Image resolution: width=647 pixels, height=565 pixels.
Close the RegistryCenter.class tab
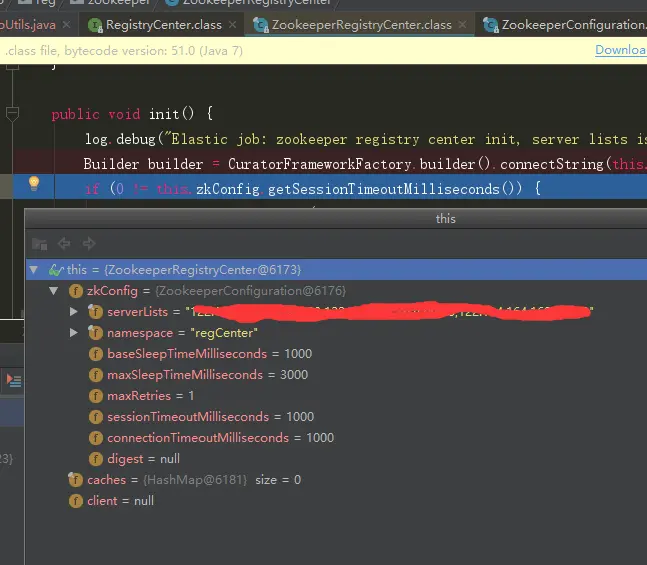(x=233, y=25)
